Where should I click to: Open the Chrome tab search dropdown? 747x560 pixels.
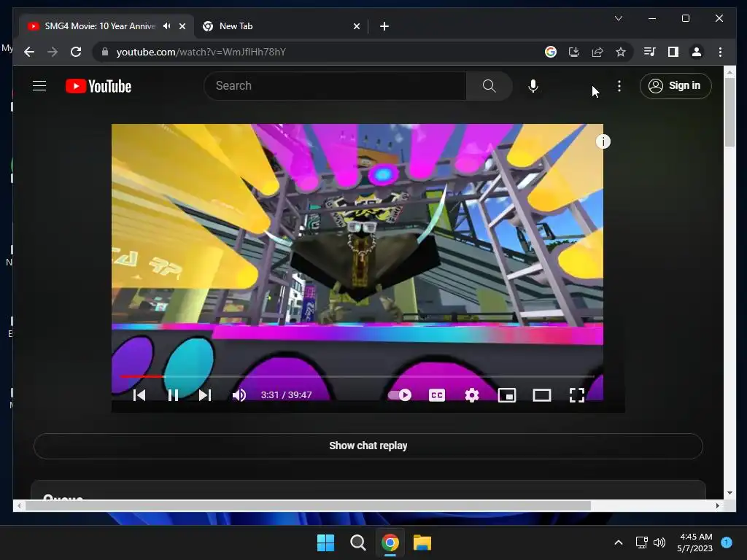pyautogui.click(x=619, y=18)
